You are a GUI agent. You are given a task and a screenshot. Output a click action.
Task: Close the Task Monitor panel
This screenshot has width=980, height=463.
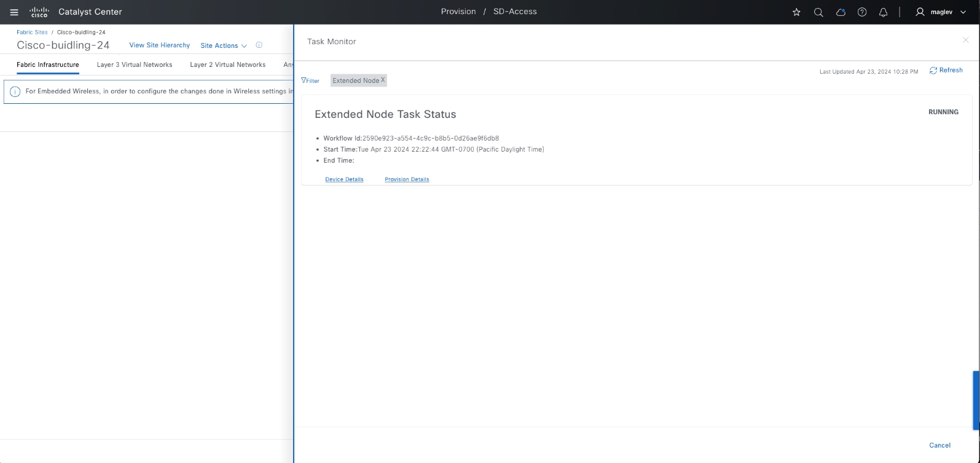(x=965, y=40)
